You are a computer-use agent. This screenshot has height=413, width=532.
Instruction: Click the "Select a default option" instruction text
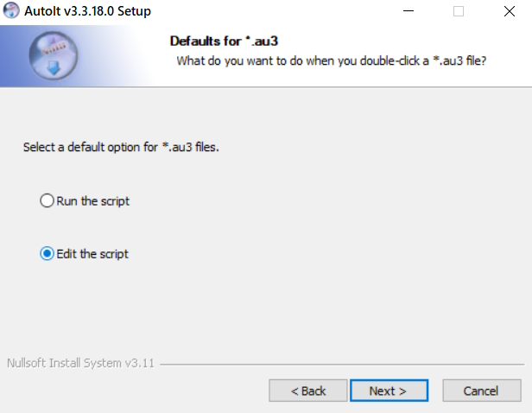point(121,148)
